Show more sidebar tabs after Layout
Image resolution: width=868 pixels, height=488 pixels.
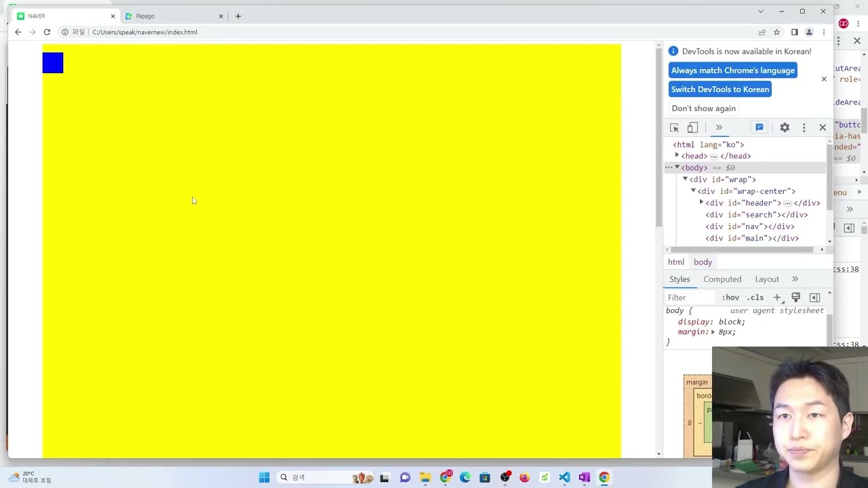pos(795,279)
